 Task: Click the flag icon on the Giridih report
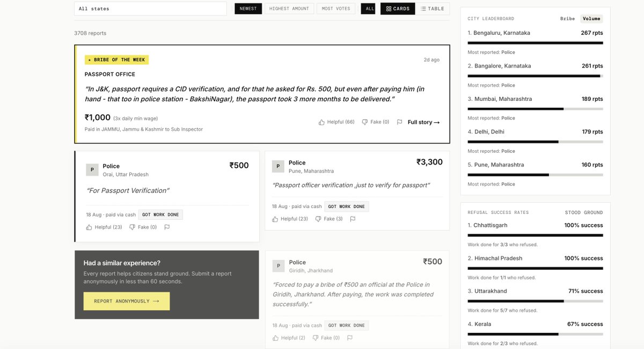tap(350, 338)
